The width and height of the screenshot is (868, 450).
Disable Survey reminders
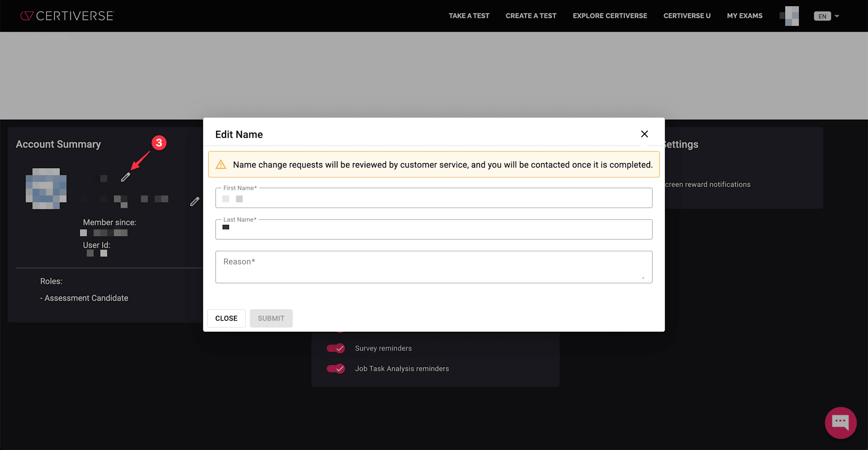coord(336,348)
